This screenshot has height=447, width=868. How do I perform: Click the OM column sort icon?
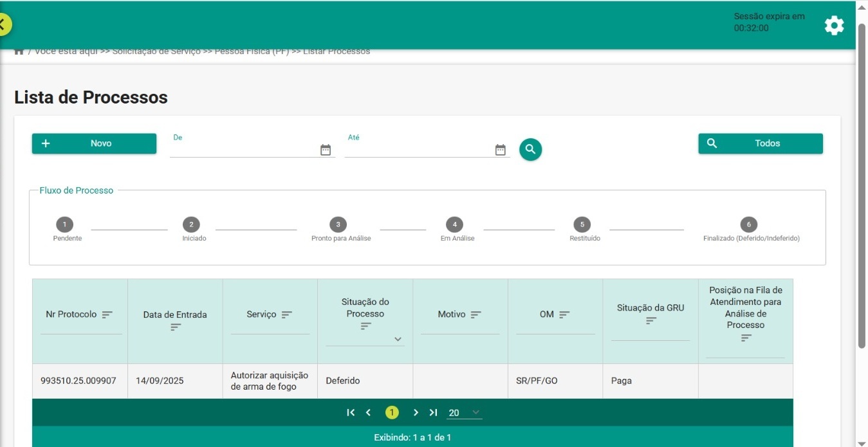(x=564, y=315)
